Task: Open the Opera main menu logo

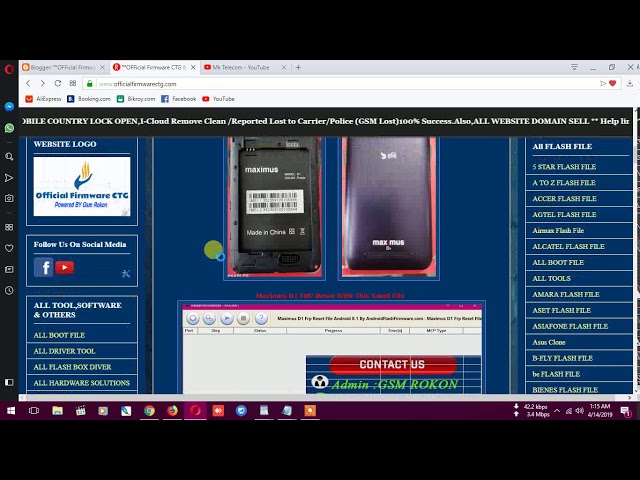Action: click(x=9, y=69)
